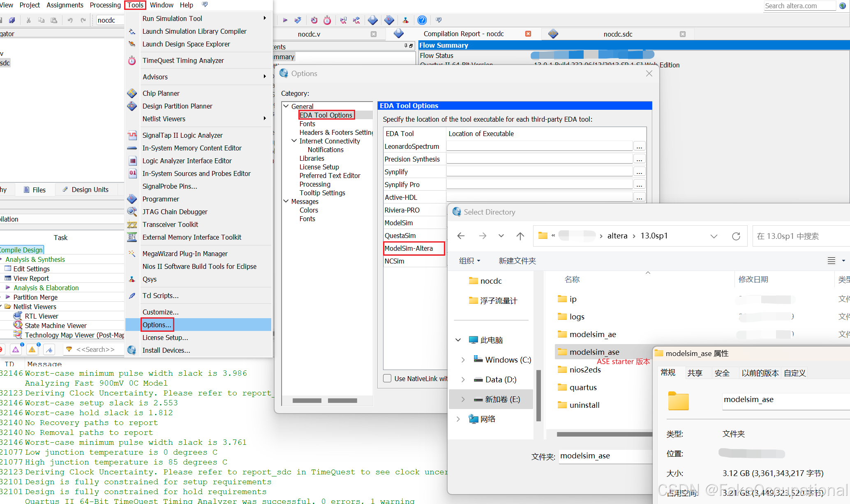
Task: Open address bar path history dropdown
Action: (714, 236)
